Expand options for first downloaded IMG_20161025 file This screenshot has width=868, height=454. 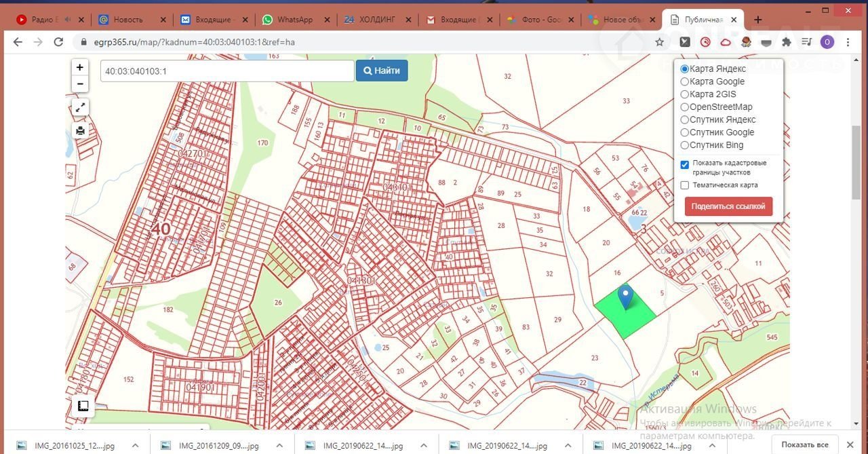pos(135,445)
